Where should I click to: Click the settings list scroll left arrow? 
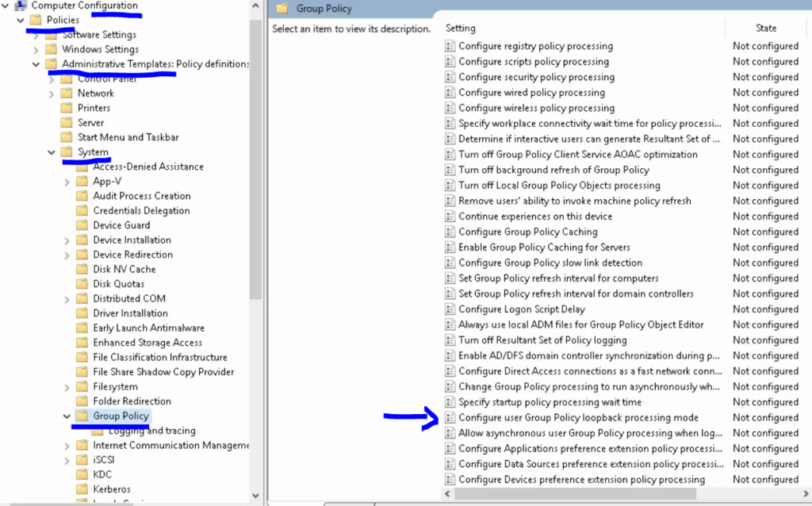point(448,493)
